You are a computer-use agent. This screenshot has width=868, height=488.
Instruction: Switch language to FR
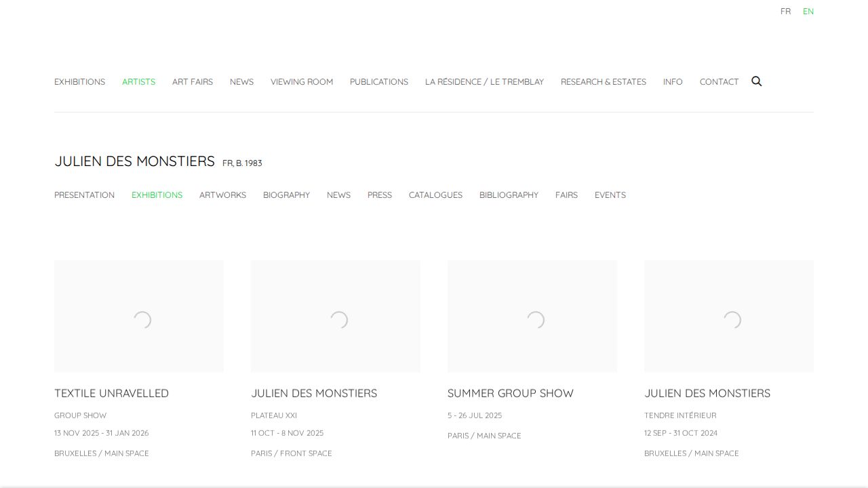pos(785,12)
